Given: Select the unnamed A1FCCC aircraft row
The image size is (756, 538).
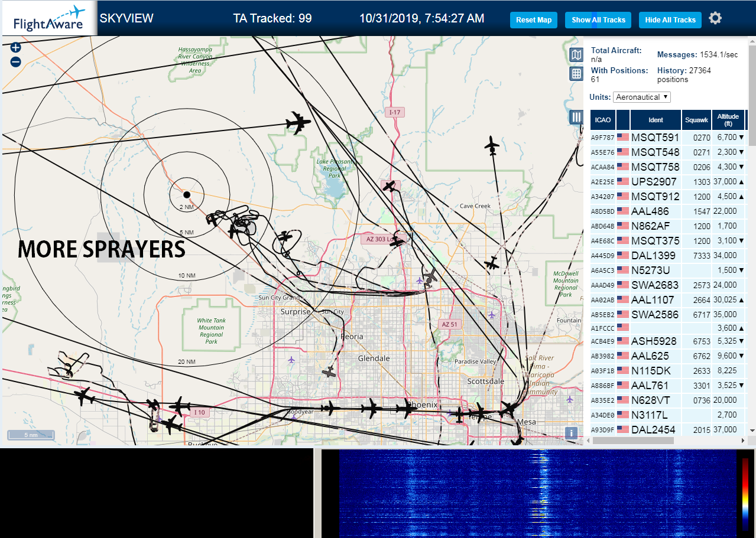Looking at the screenshot, I should (x=668, y=327).
